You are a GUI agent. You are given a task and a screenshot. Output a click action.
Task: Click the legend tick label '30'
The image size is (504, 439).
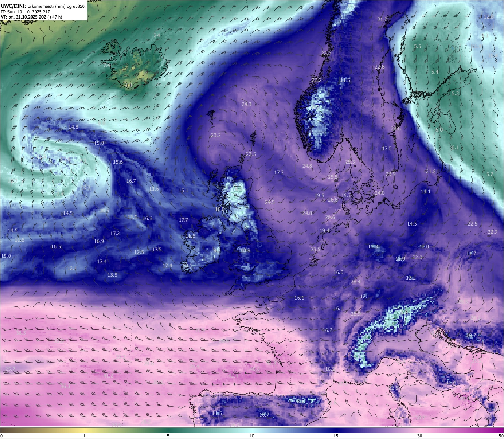click(x=420, y=436)
